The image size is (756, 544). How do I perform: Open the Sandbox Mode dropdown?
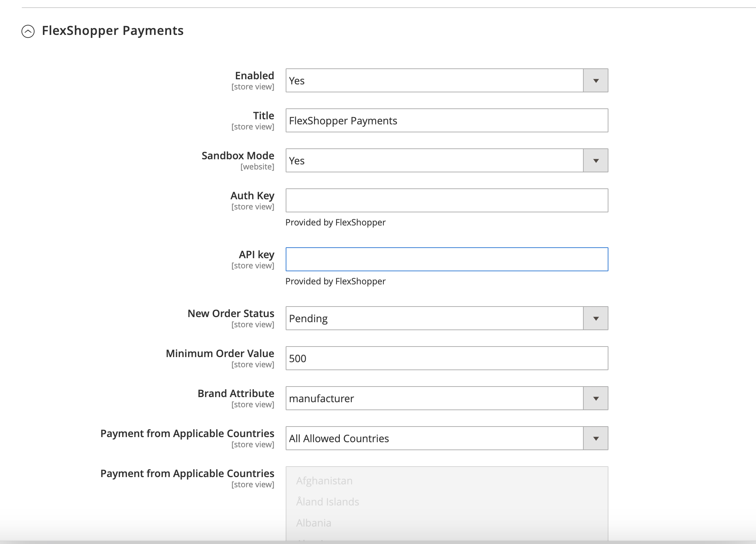pos(447,160)
